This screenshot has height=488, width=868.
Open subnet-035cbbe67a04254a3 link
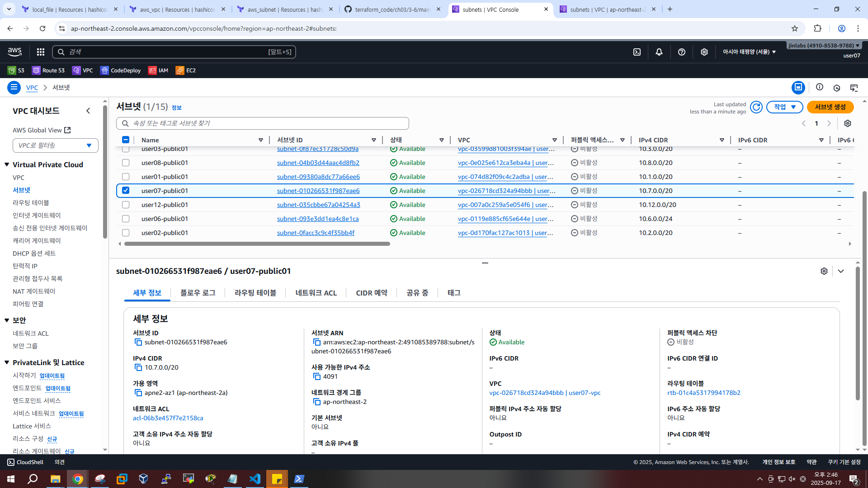318,205
